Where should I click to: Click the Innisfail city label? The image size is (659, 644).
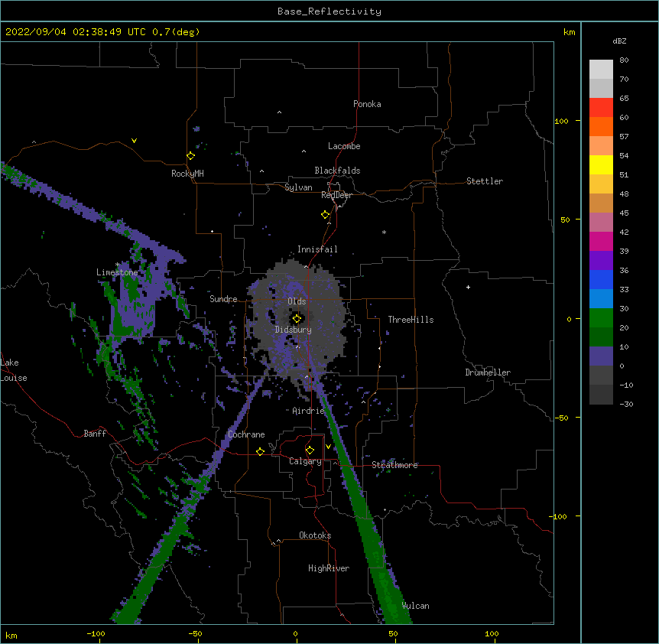pyautogui.click(x=317, y=249)
